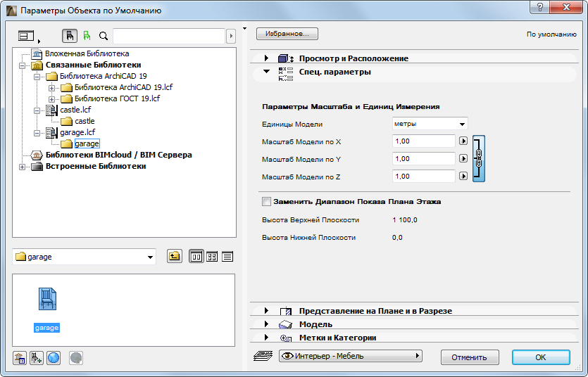Click the chain link scale lock icon
The image size is (588, 377).
coord(478,159)
